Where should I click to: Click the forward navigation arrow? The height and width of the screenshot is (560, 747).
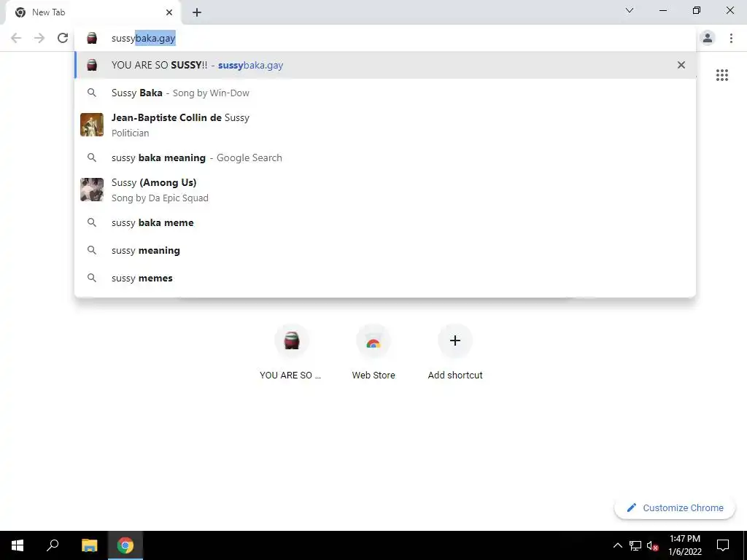(39, 38)
